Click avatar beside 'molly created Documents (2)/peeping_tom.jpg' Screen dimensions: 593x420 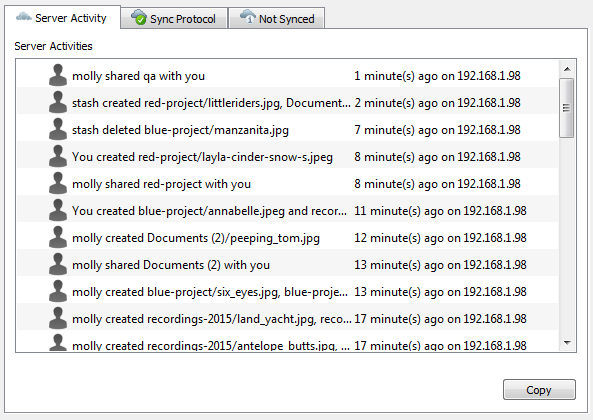click(58, 237)
